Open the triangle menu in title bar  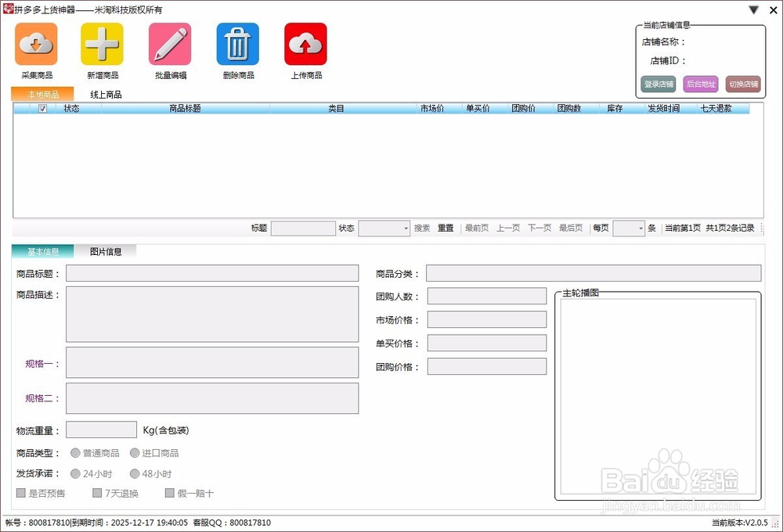coord(754,9)
